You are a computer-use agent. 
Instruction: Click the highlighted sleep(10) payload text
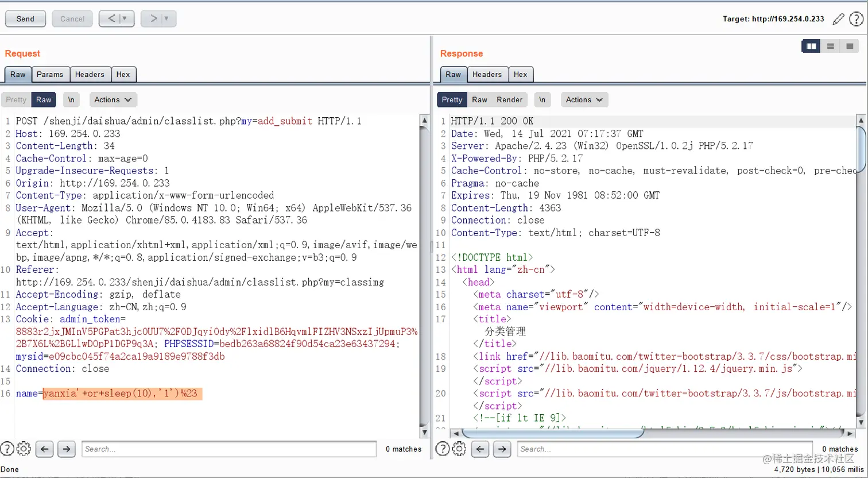click(x=123, y=393)
